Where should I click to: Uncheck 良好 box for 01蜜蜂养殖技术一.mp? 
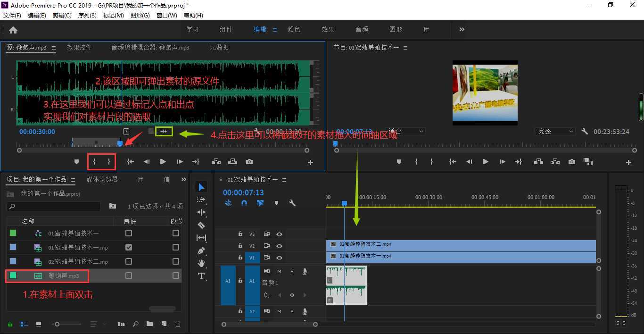129,247
